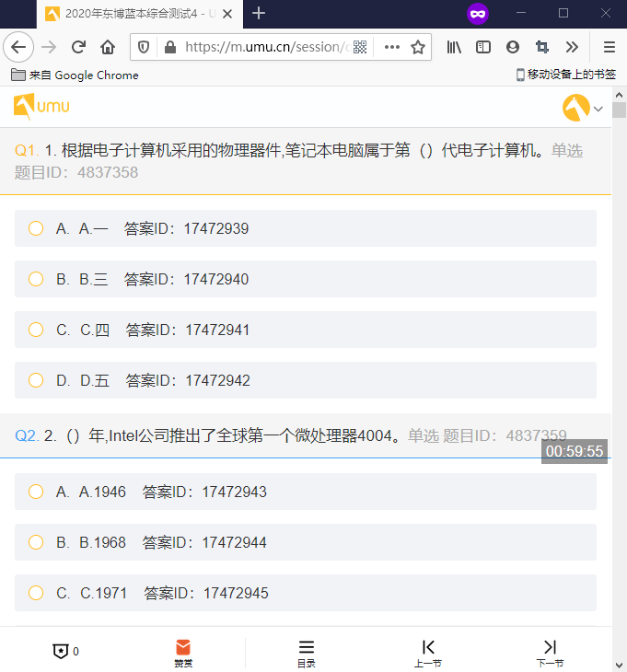
Task: Click 答案ID: 17472939 text
Action: pyautogui.click(x=186, y=228)
